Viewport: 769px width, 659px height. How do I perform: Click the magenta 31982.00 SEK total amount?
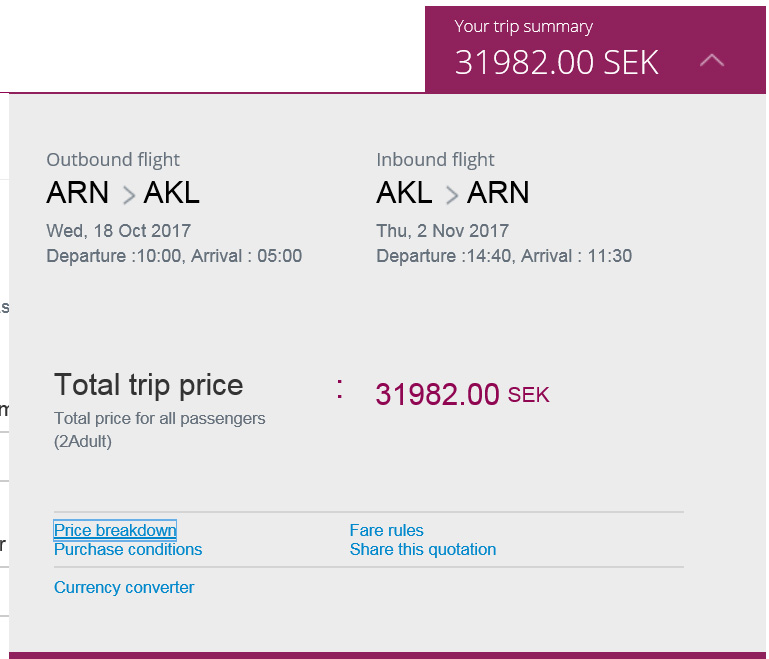click(462, 395)
